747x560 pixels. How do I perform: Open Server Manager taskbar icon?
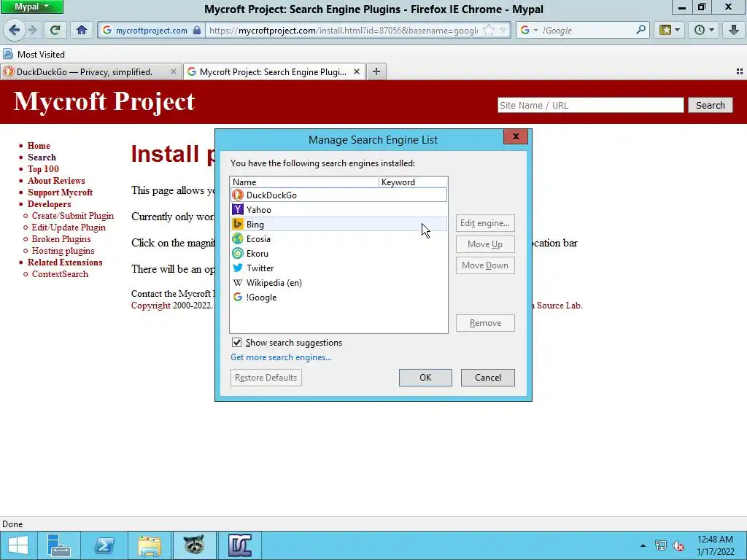[59, 545]
